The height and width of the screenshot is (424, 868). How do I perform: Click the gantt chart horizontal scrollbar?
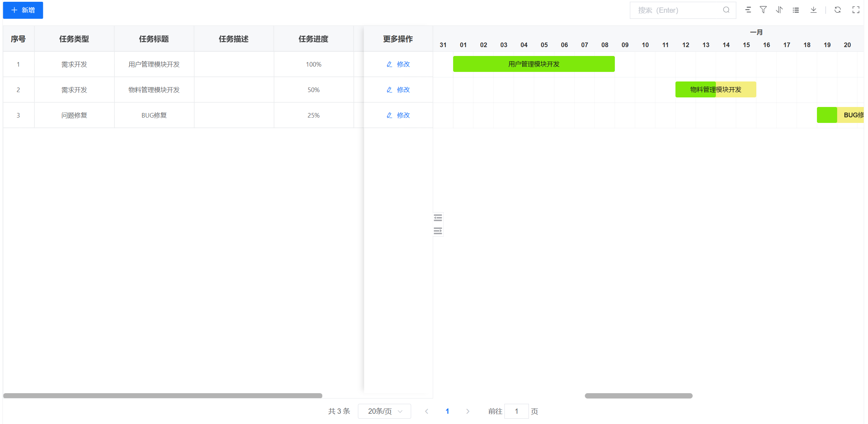[638, 396]
